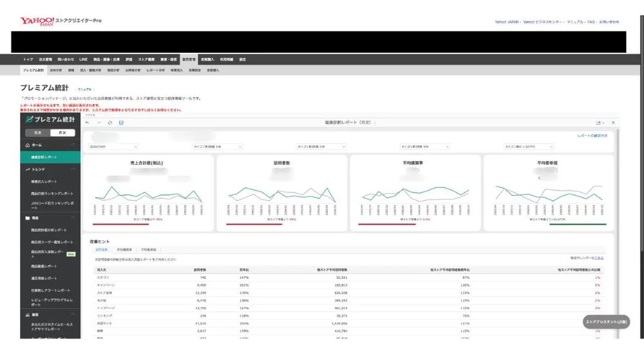Open 設定 in main navigation

[243, 60]
